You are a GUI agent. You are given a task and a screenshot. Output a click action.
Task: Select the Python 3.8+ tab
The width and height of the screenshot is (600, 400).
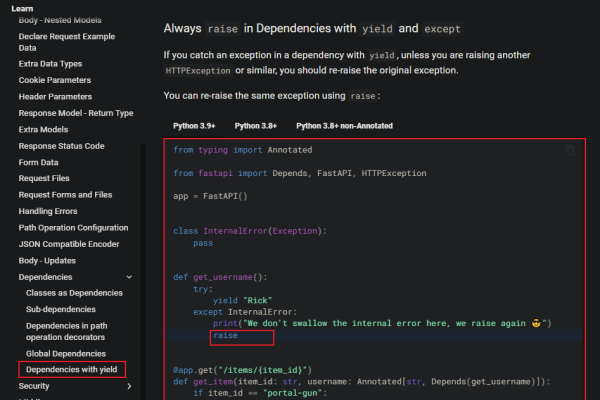coord(256,126)
